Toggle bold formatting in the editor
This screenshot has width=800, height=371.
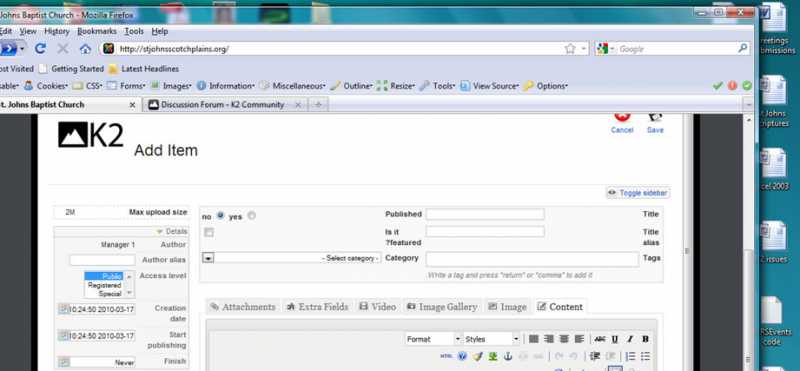[645, 339]
